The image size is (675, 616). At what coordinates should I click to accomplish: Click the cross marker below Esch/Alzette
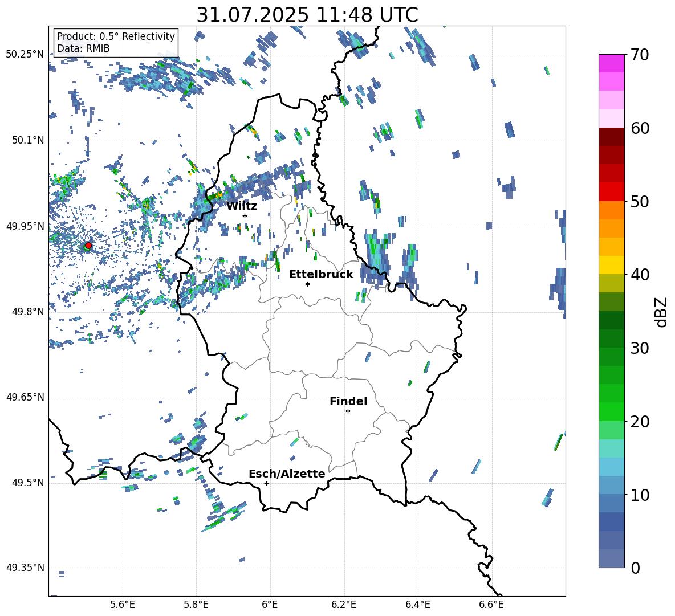(x=266, y=483)
